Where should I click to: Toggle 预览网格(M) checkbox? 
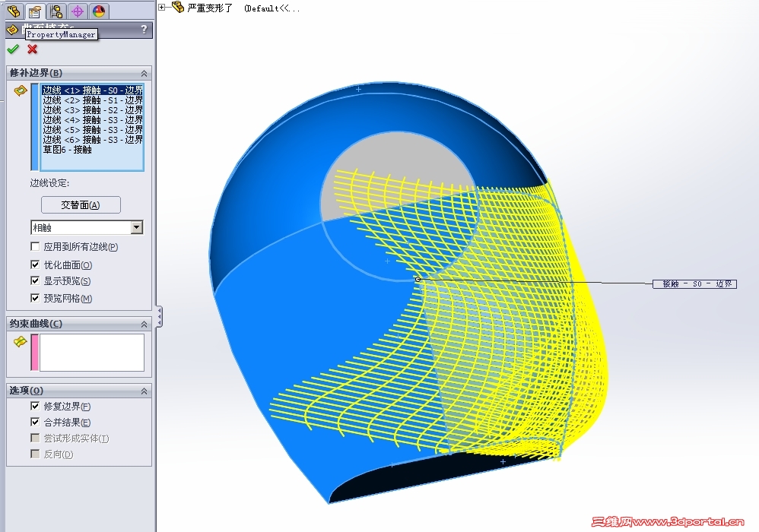[x=35, y=298]
